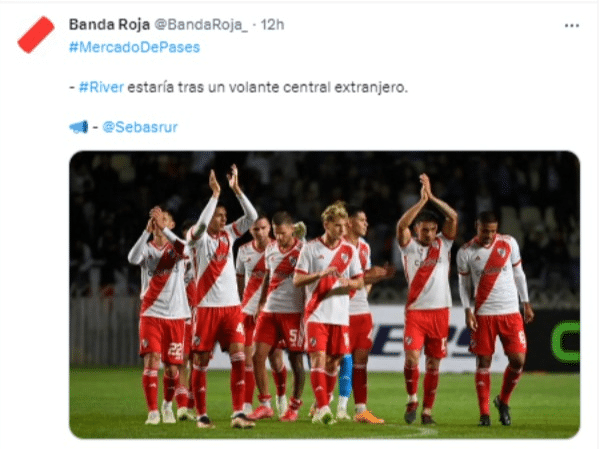This screenshot has width=604, height=449.
Task: Click the rightmost player in the photo
Action: pyautogui.click(x=495, y=318)
